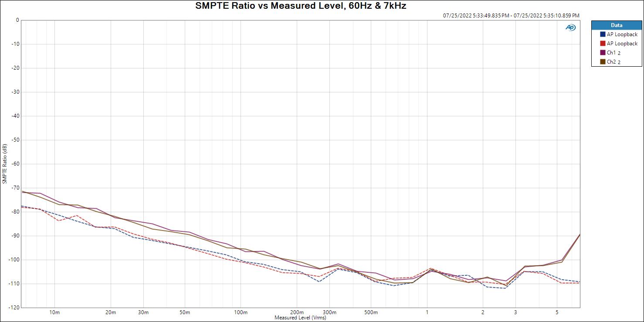
Task: Click the -110 Y-axis tick label
Action: coord(14,284)
